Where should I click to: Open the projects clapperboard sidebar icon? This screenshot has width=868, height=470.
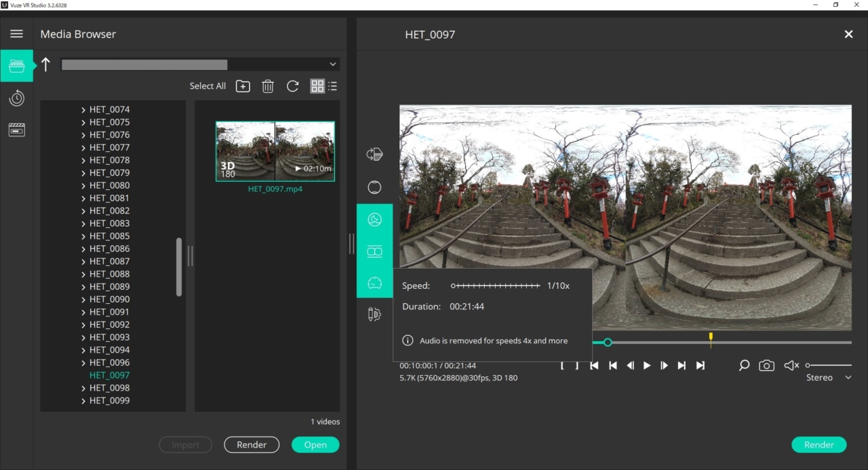click(x=16, y=130)
